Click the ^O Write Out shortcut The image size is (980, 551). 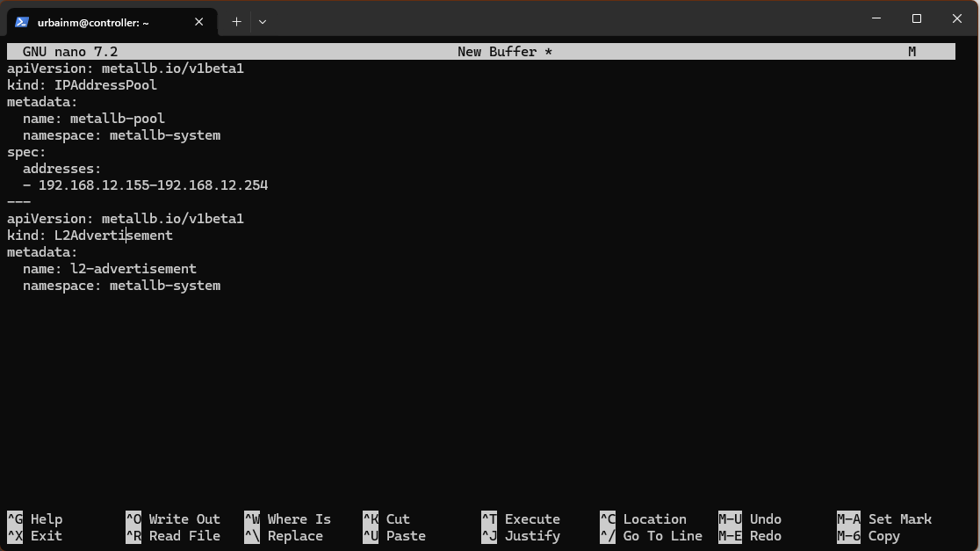point(173,519)
